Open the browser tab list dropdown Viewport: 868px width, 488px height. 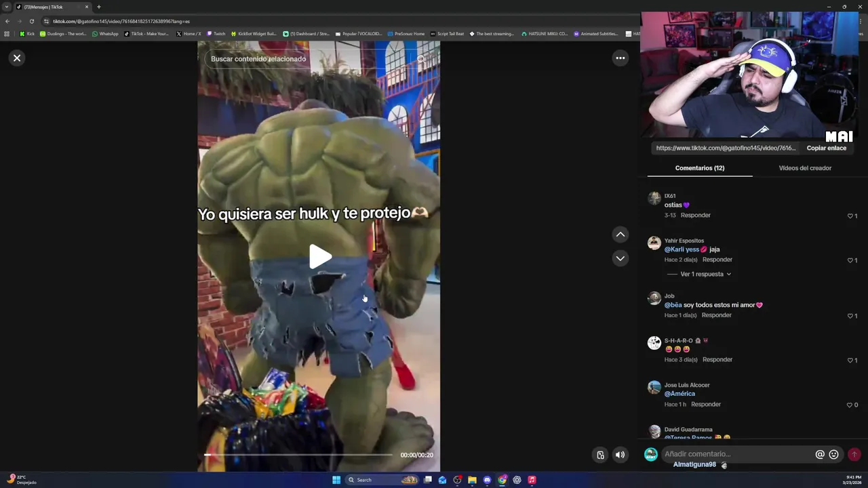point(7,7)
